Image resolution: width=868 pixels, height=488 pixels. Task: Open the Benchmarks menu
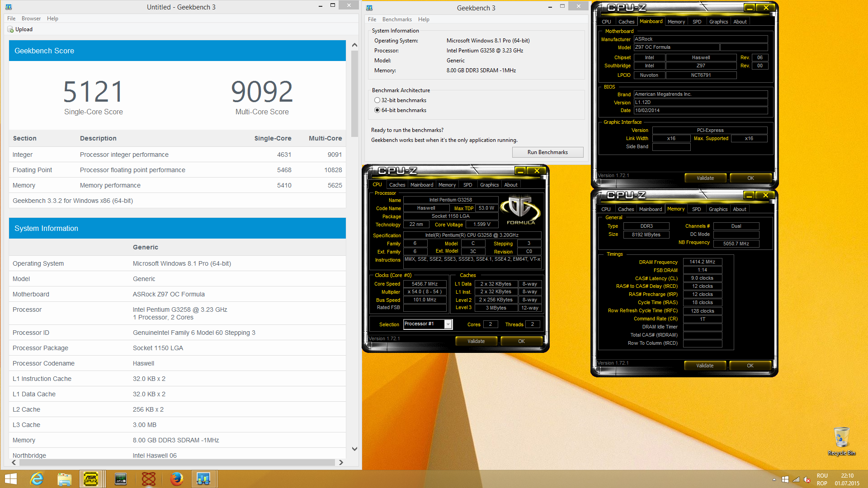tap(397, 19)
